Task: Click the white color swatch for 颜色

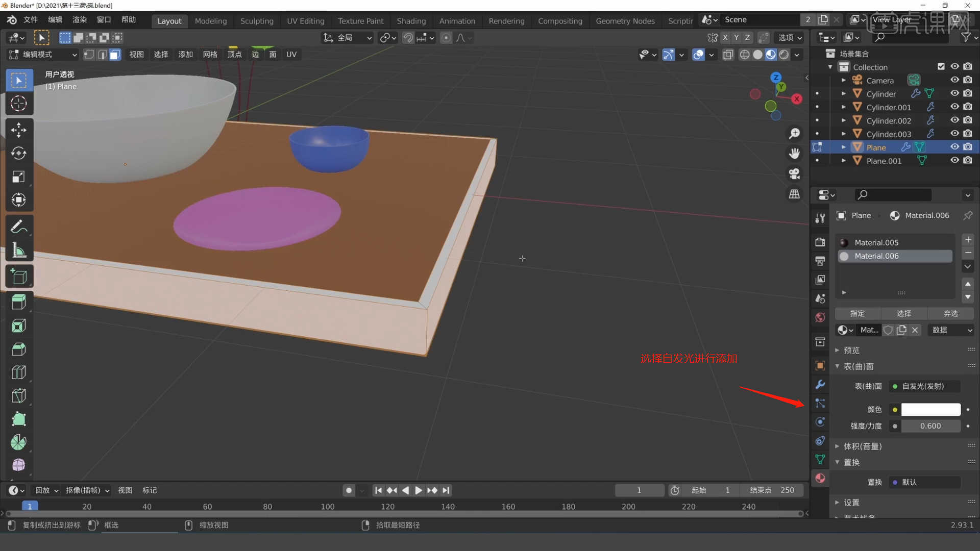Action: [x=932, y=408]
